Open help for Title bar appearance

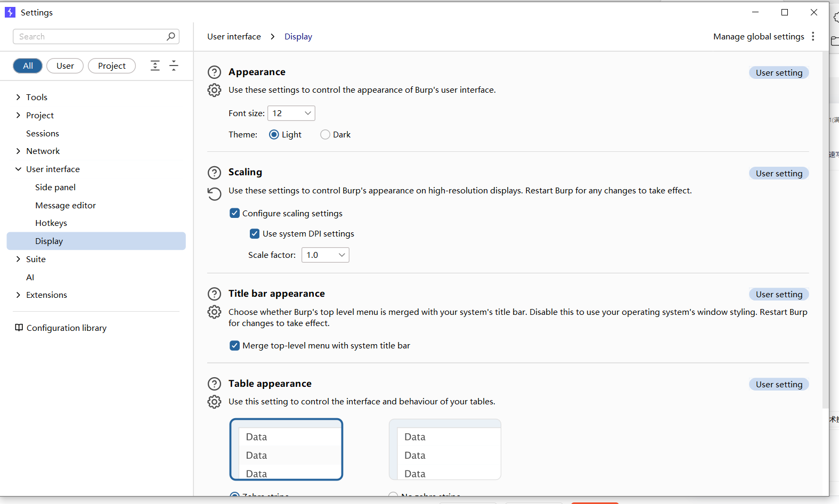(x=214, y=294)
